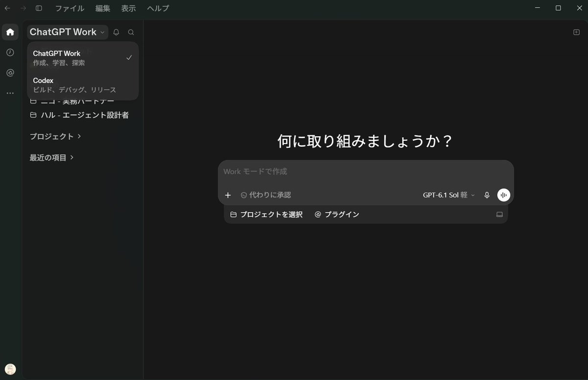Open the 編集 menu
This screenshot has height=380, width=588.
[x=103, y=8]
